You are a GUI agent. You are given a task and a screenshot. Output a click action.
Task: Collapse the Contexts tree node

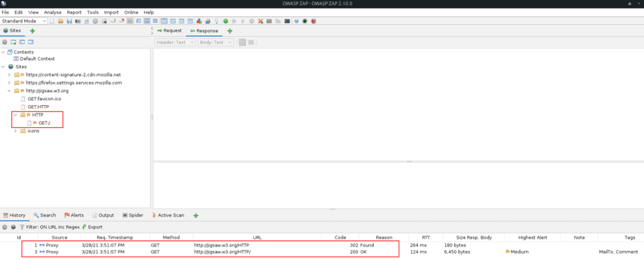coord(3,52)
